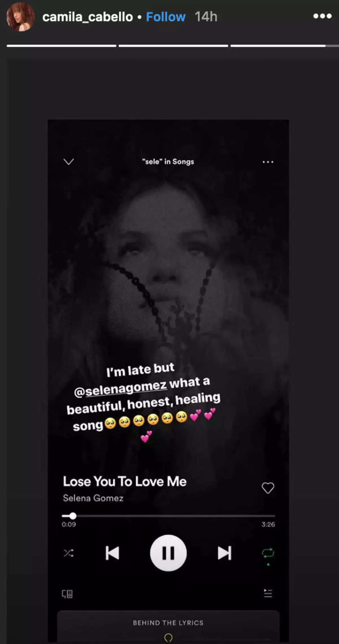339x644 pixels.
Task: Tap the @selenagomez mention
Action: click(120, 389)
